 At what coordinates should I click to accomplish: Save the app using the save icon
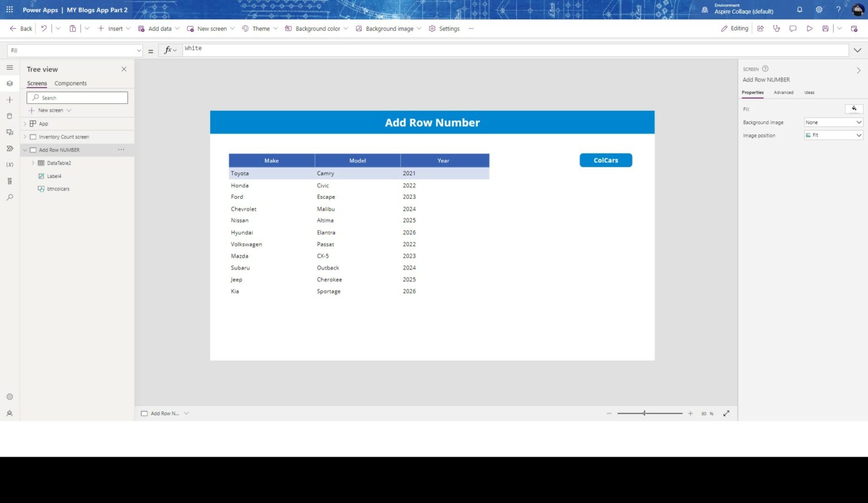(824, 28)
